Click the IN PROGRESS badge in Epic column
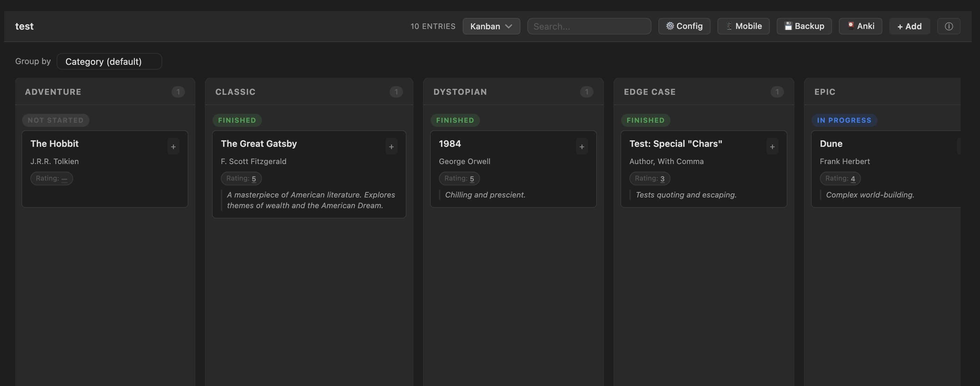980x386 pixels. (x=844, y=120)
